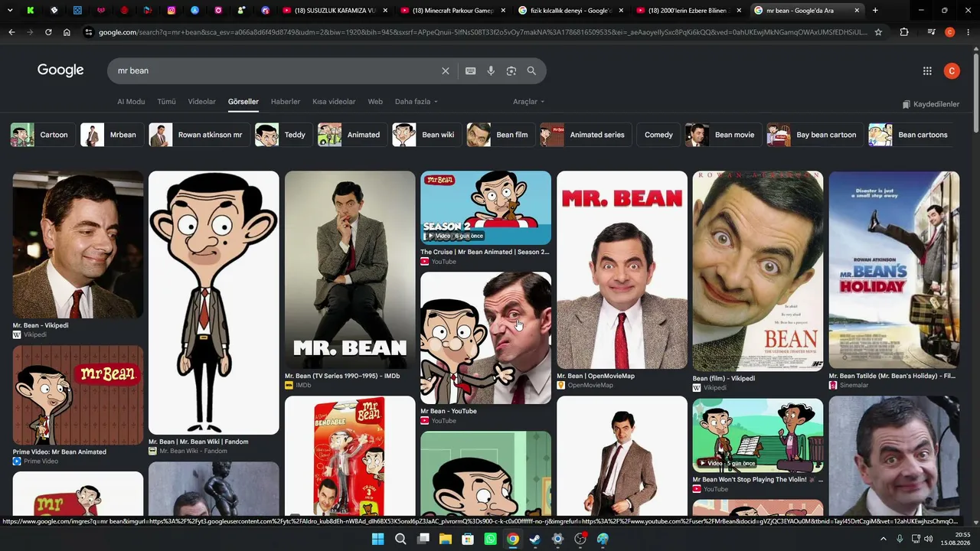Open Google Lens image search
This screenshot has height=551, width=980.
click(511, 70)
